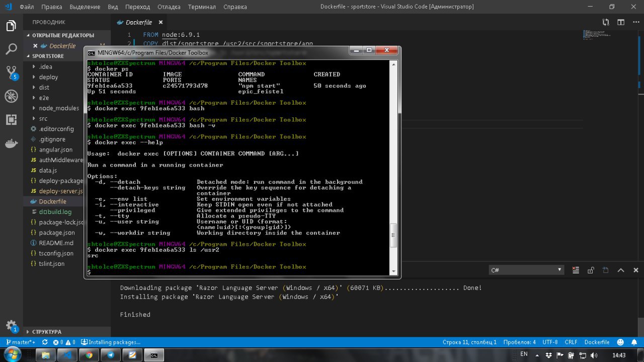Viewport: 644px width, 362px height.
Task: Open the Отладка menu
Action: click(168, 7)
